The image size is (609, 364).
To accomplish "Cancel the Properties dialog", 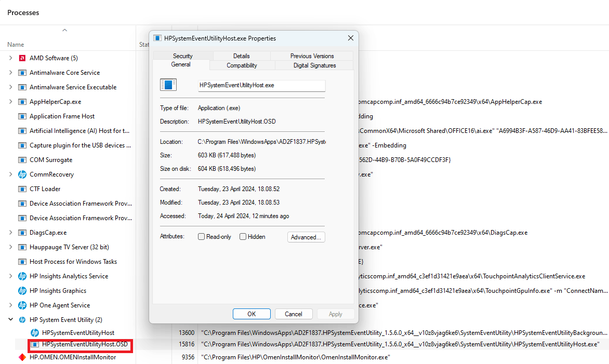I will [294, 314].
